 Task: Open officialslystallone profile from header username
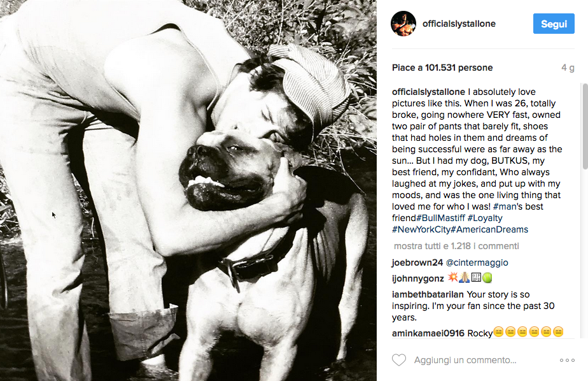click(459, 24)
